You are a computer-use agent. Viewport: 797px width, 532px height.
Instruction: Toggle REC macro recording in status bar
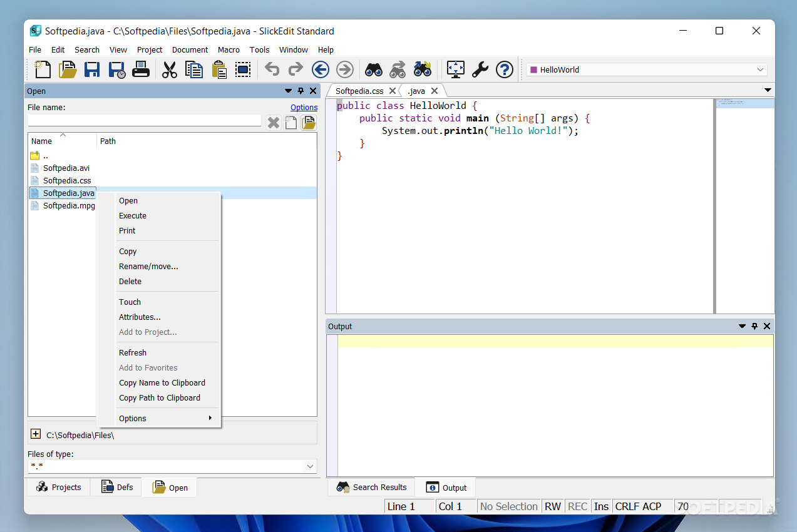[x=577, y=506]
